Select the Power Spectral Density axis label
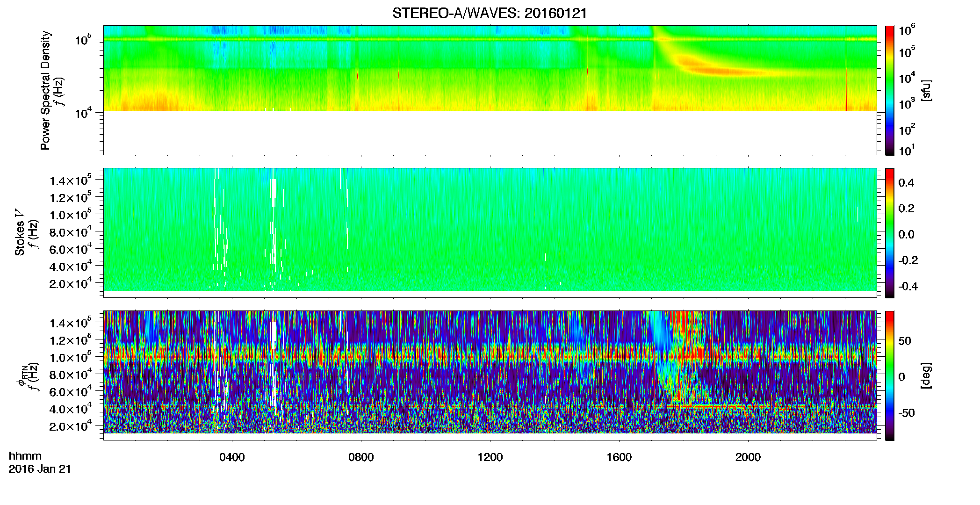980x505 pixels. [x=45, y=90]
